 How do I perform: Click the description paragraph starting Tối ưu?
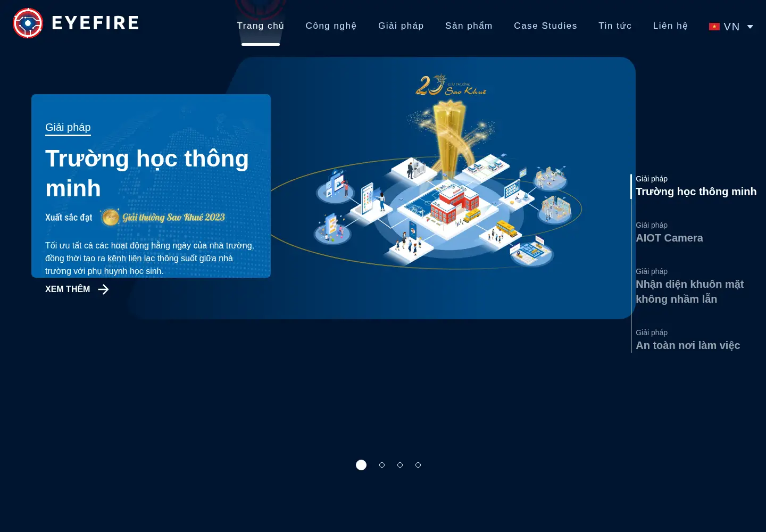tap(149, 258)
